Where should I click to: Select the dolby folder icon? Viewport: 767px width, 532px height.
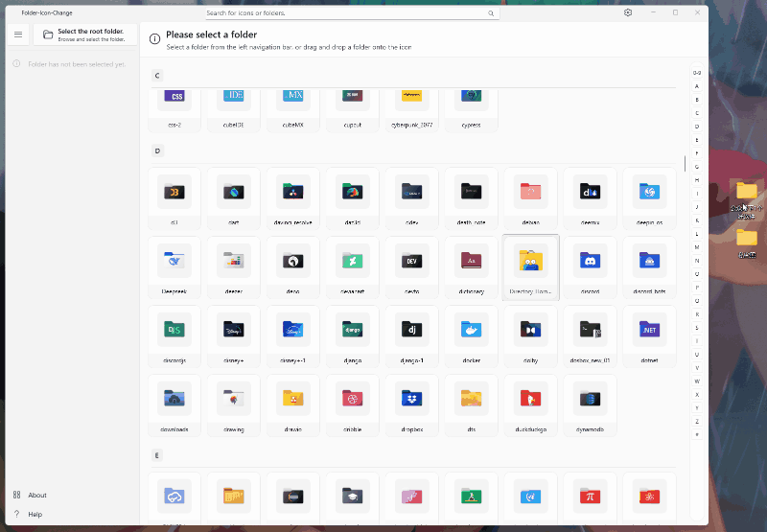tap(531, 336)
